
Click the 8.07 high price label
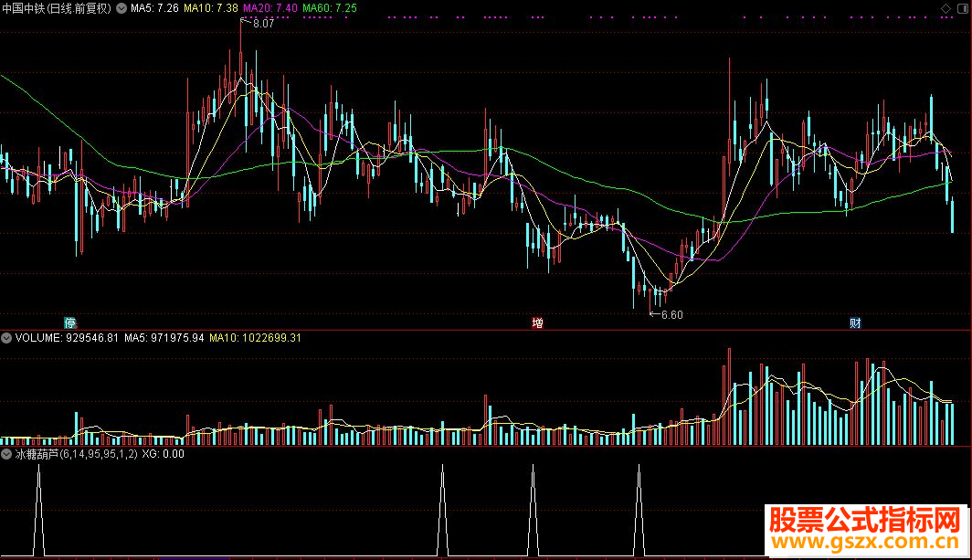pos(263,24)
